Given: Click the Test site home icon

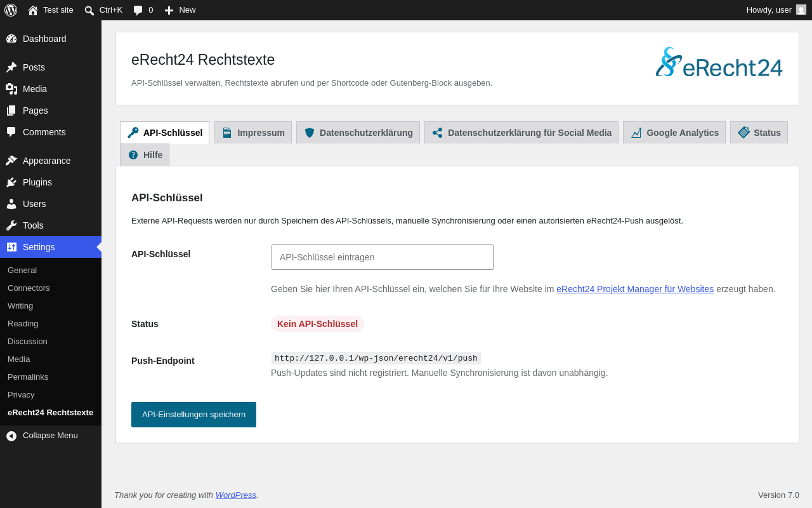Looking at the screenshot, I should pyautogui.click(x=33, y=10).
